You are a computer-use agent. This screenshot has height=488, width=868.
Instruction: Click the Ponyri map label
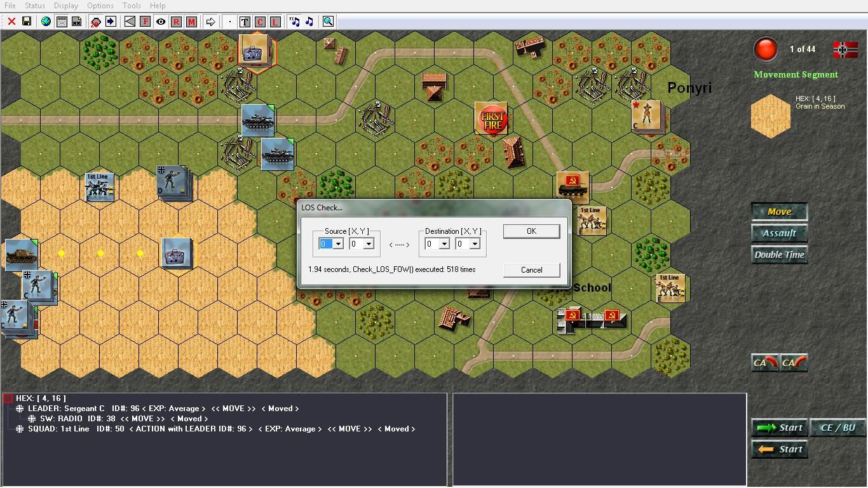(689, 88)
